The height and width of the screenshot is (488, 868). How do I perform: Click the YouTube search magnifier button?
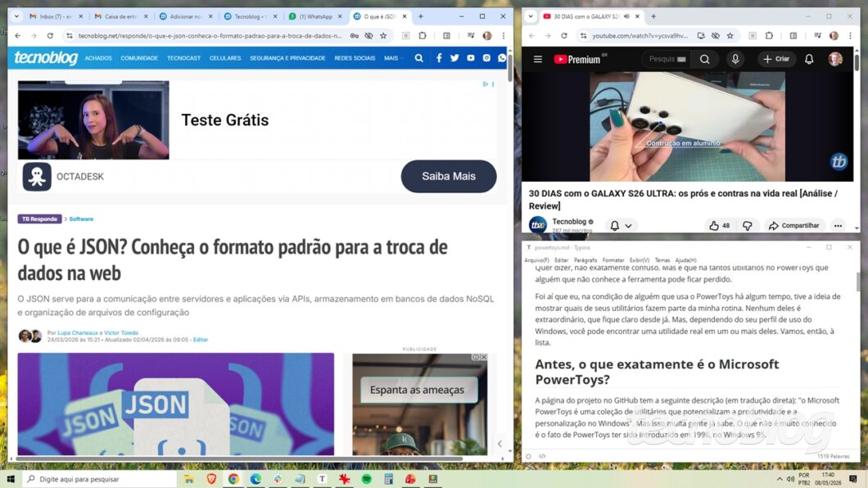(705, 59)
